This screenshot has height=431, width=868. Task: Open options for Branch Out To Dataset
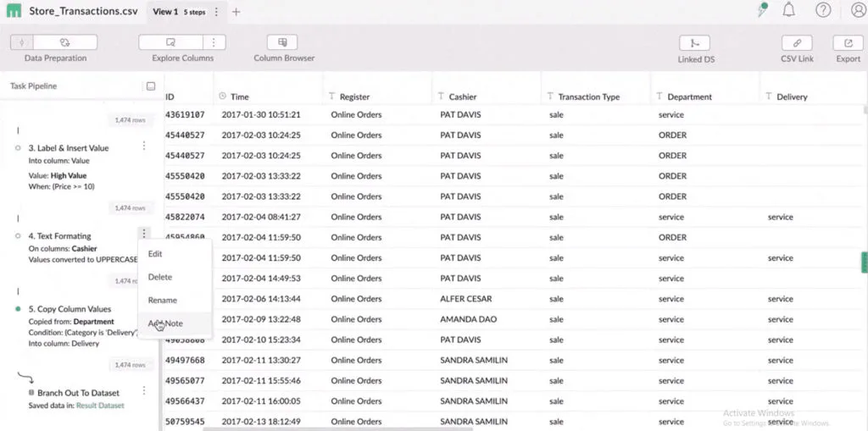144,390
